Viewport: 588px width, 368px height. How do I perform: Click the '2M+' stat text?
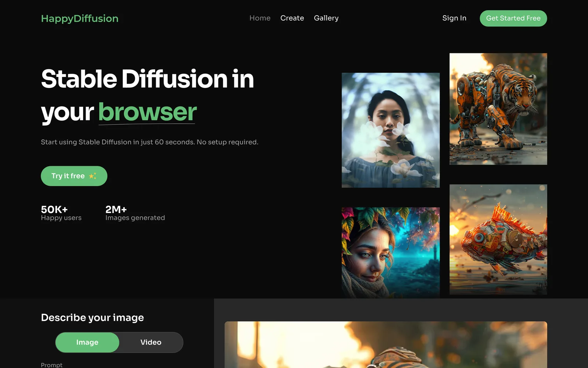click(116, 209)
